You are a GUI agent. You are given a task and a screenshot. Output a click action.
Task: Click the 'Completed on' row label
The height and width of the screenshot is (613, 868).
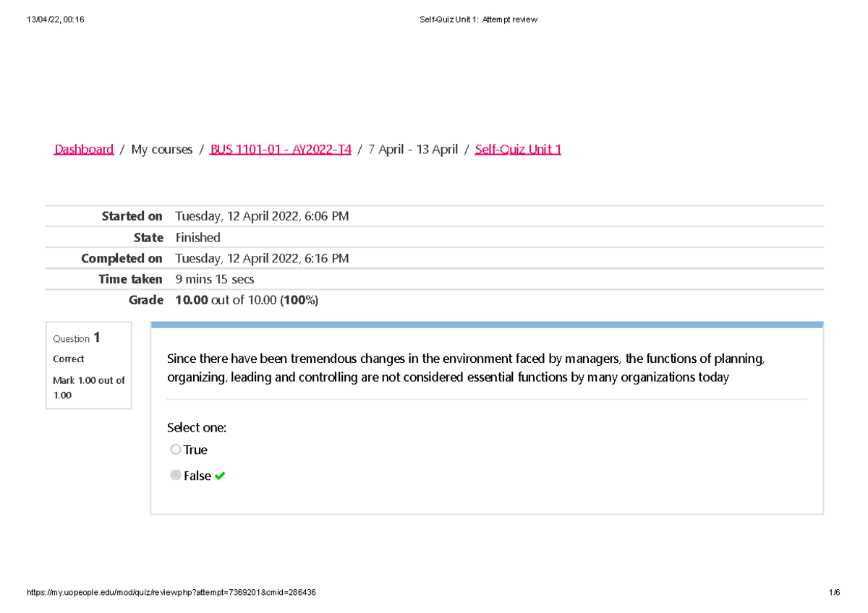(x=122, y=258)
